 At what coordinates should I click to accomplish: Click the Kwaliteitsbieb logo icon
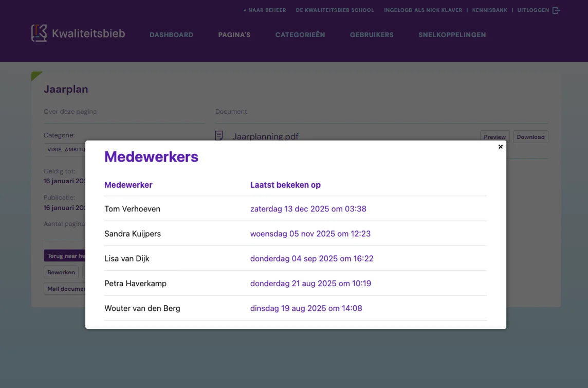[x=39, y=33]
